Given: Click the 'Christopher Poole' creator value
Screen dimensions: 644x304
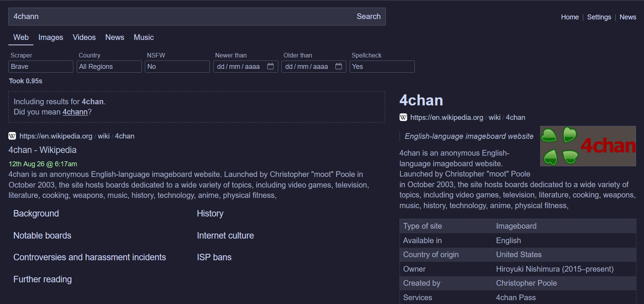Looking at the screenshot, I should click(527, 283).
